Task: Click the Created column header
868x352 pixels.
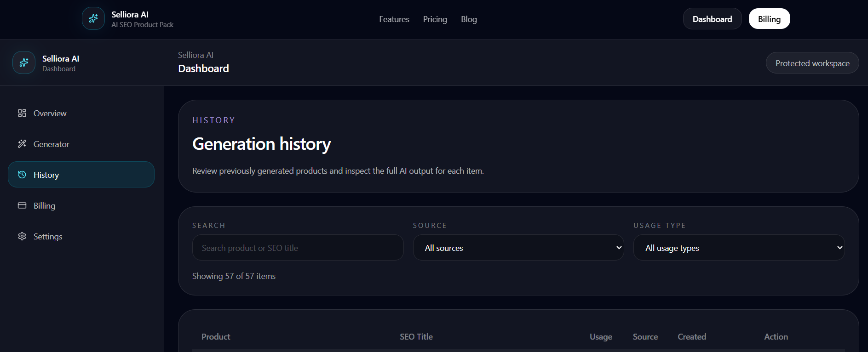Action: pyautogui.click(x=692, y=337)
